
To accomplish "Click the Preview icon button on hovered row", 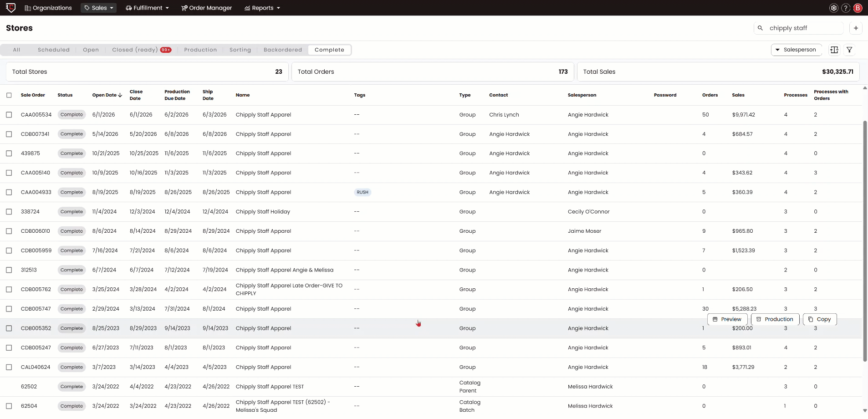I will pos(727,319).
